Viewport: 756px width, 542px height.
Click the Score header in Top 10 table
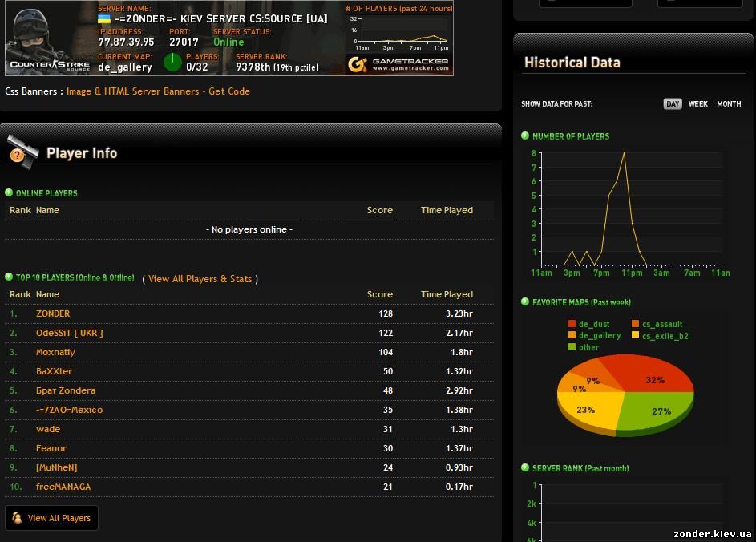[379, 294]
